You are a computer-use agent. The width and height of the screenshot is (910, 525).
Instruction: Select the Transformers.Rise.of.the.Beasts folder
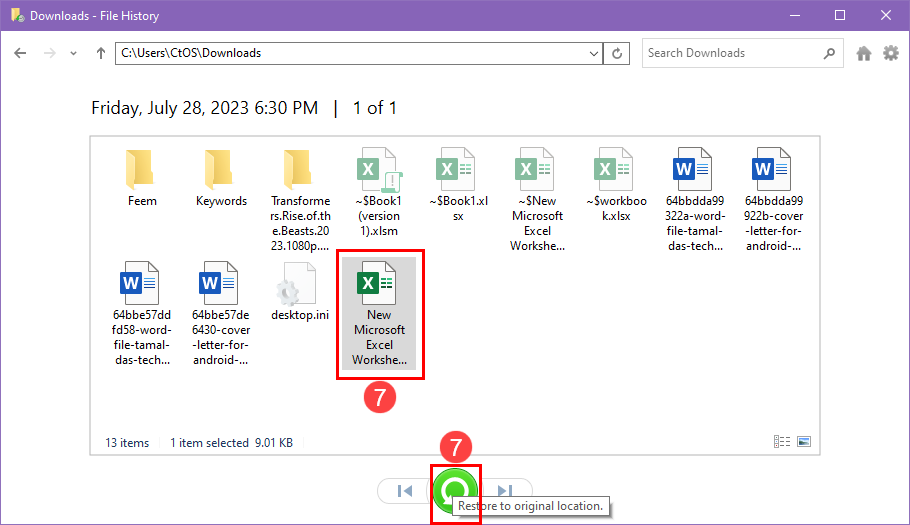click(300, 199)
